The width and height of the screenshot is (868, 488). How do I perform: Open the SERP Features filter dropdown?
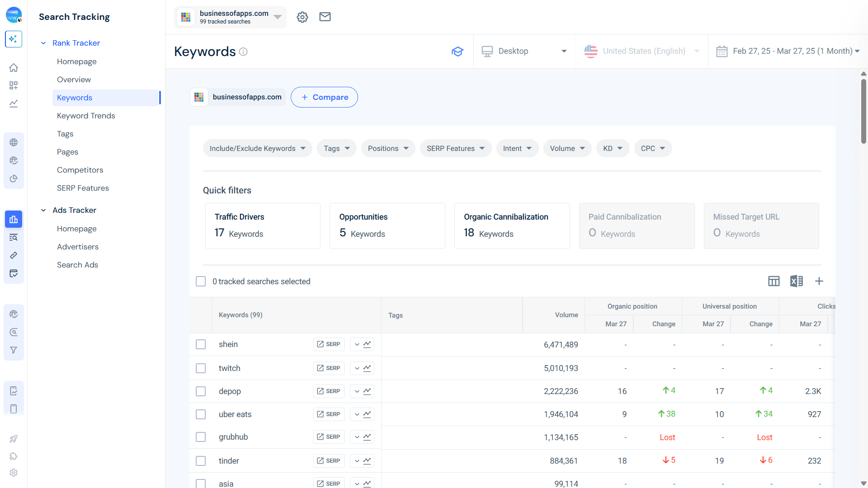(455, 149)
